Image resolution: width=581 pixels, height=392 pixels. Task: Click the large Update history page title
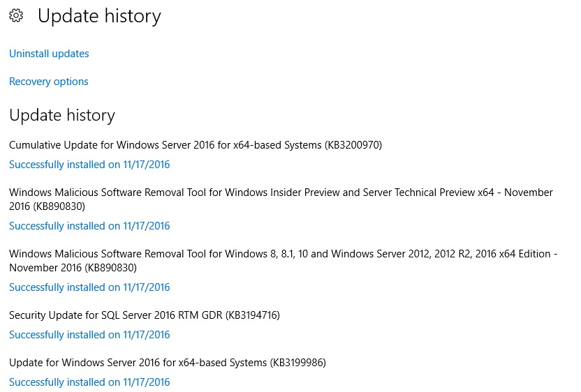99,16
